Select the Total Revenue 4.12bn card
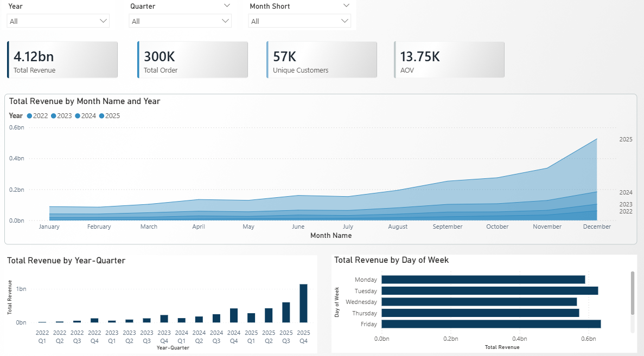Image resolution: width=644 pixels, height=356 pixels. [62, 60]
